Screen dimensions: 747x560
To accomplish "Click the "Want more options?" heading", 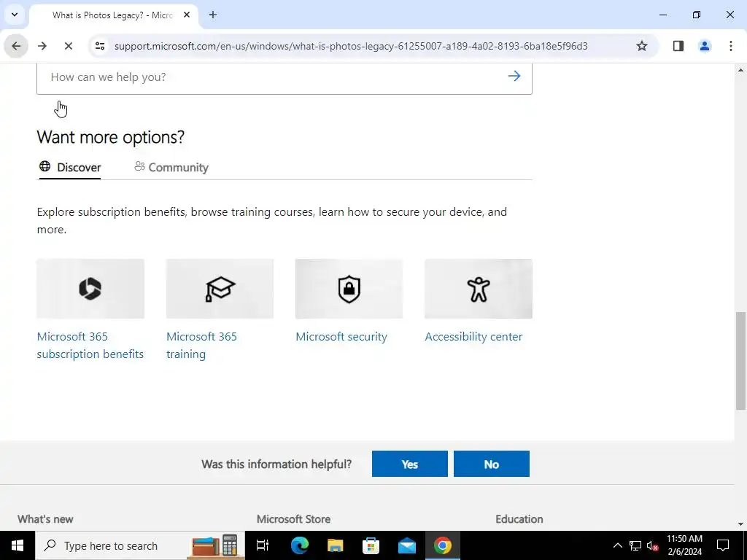I will click(x=111, y=137).
